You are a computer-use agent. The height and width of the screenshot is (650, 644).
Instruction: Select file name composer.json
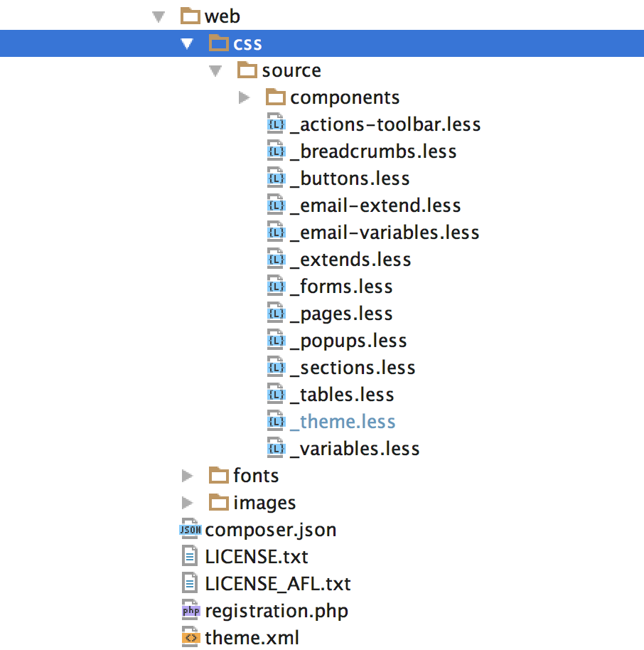(x=271, y=531)
